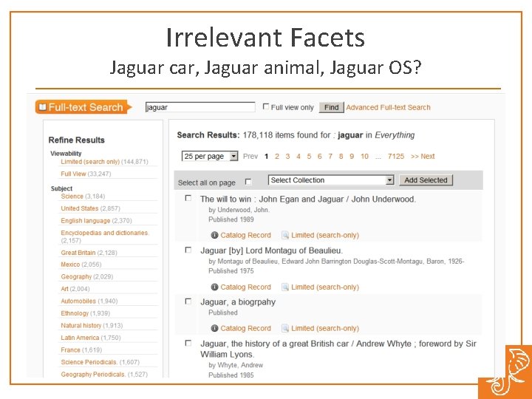Go to results page 4
This screenshot has width=532, height=399.
[x=299, y=157]
